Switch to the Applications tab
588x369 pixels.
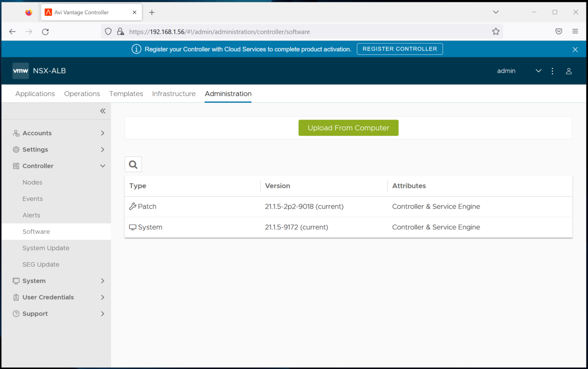tap(35, 94)
